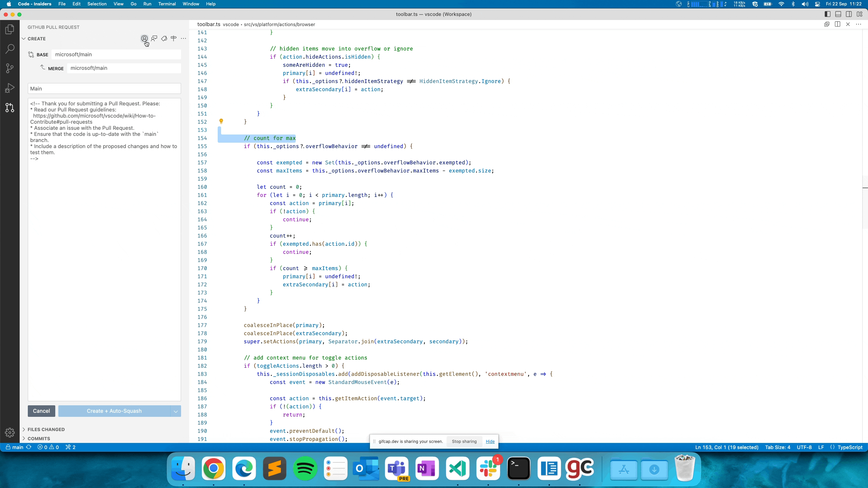The image size is (868, 488).
Task: Open the Source Control view
Action: [x=10, y=68]
